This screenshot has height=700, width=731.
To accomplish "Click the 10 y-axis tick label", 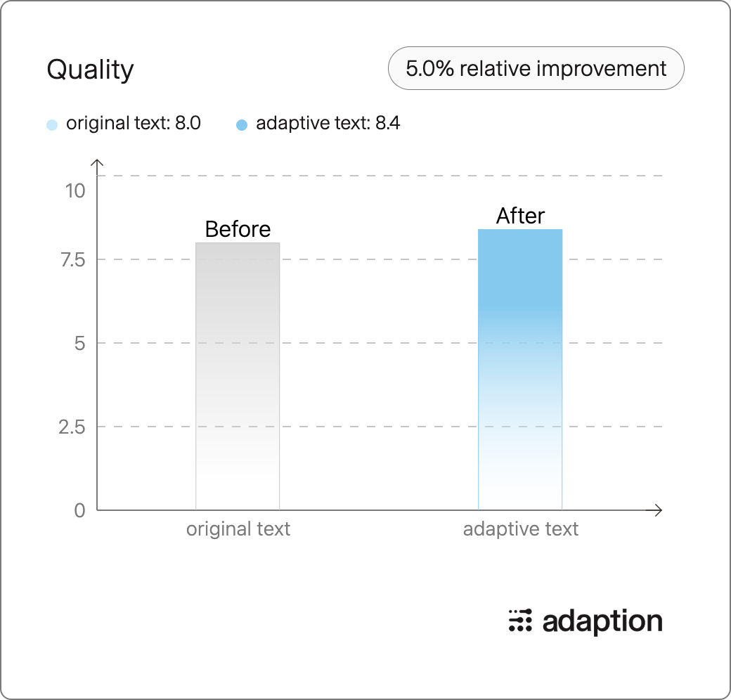I will (75, 191).
